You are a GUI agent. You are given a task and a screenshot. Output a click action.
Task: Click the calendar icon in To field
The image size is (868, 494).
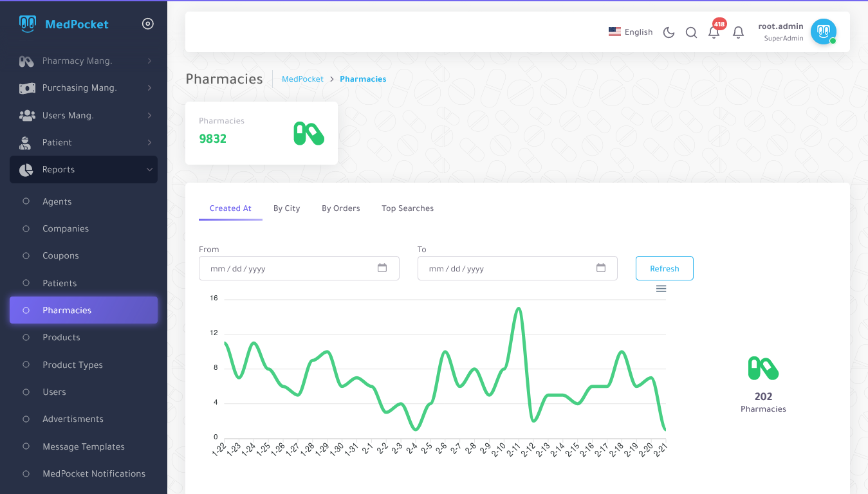tap(601, 268)
